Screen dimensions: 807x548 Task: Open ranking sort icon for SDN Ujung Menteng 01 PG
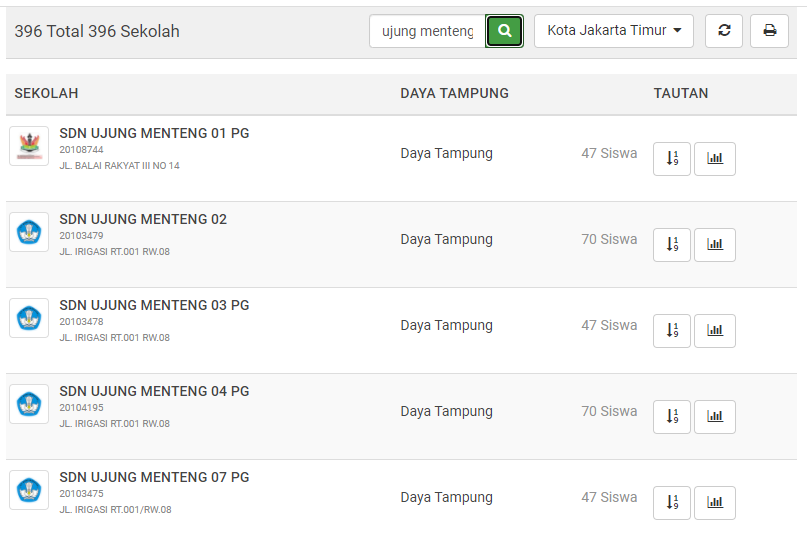[672, 159]
